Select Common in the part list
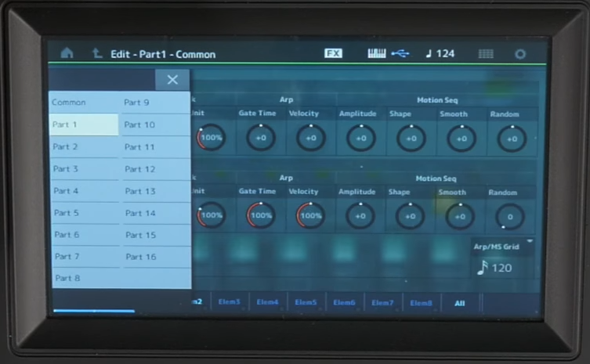 (x=84, y=103)
